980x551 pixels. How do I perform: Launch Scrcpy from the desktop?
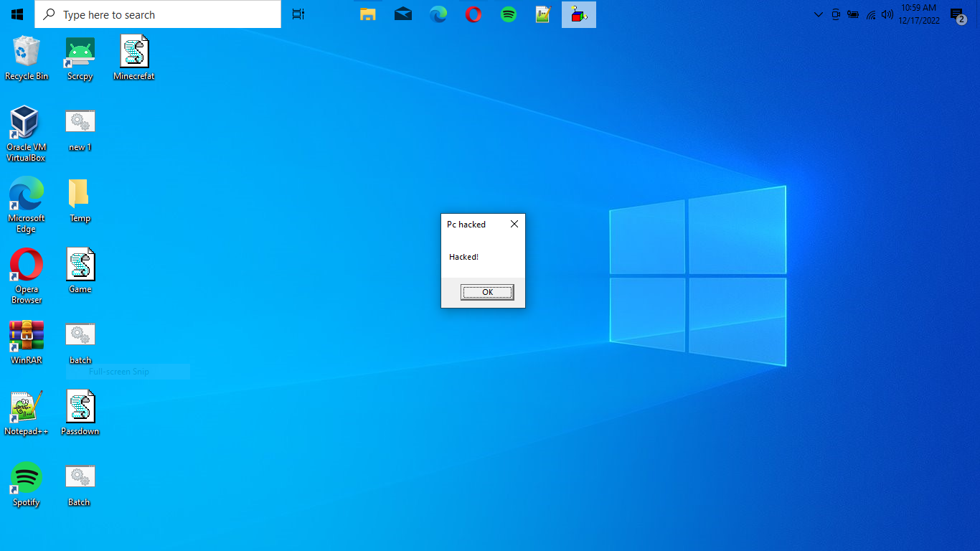(80, 50)
